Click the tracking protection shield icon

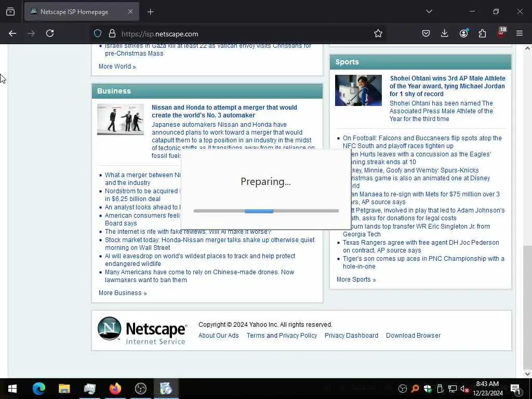tap(98, 33)
